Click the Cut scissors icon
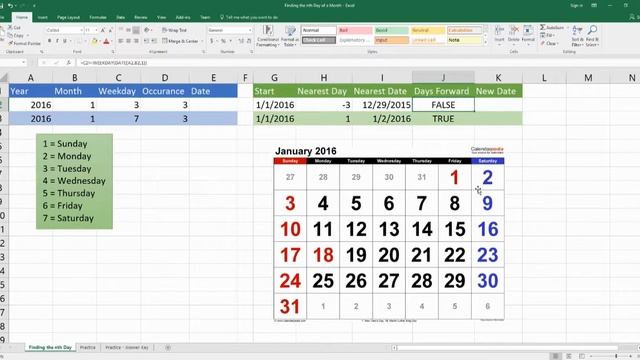 (11, 27)
